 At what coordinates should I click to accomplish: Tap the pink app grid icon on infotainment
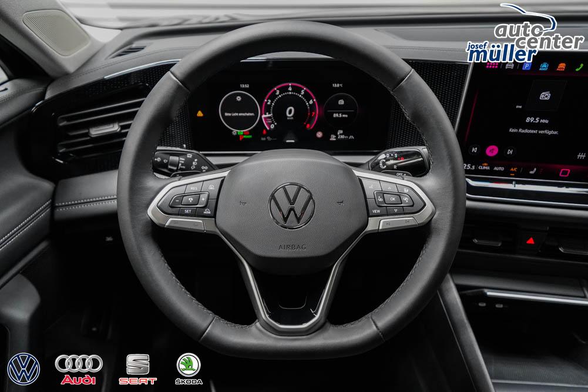click(490, 65)
